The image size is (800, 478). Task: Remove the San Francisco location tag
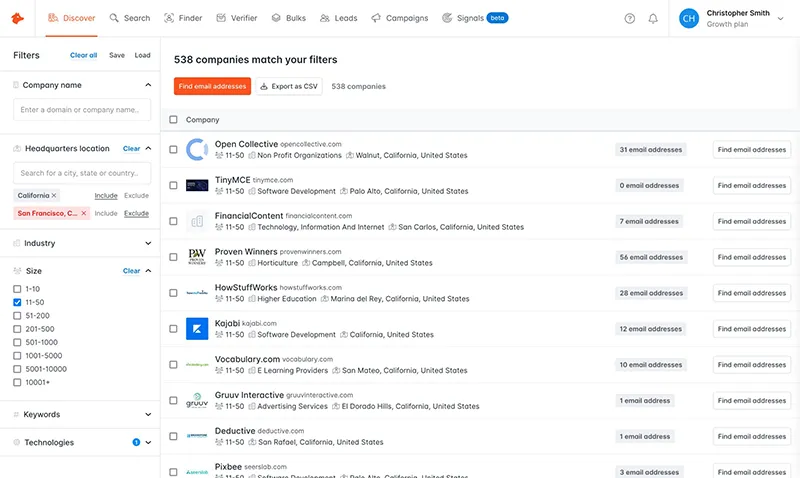coord(84,213)
